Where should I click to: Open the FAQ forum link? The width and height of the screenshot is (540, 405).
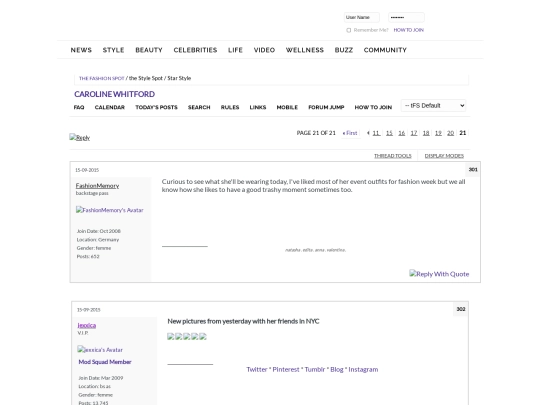(79, 107)
